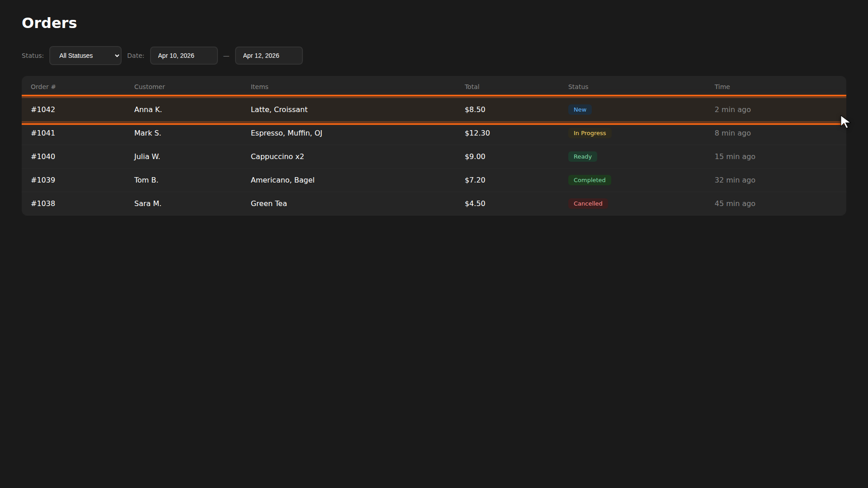This screenshot has height=488, width=868.
Task: Sort by the Order # column header
Action: (x=43, y=87)
